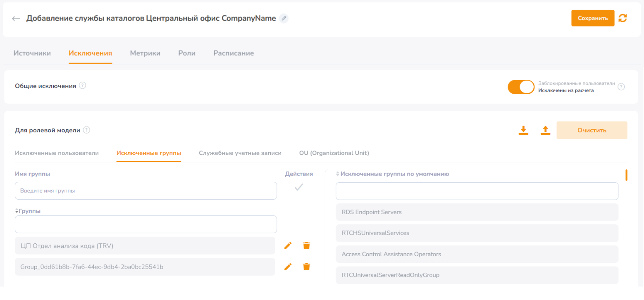Toggle the Заблокированные пользователи switch
This screenshot has height=300, width=644.
click(521, 87)
